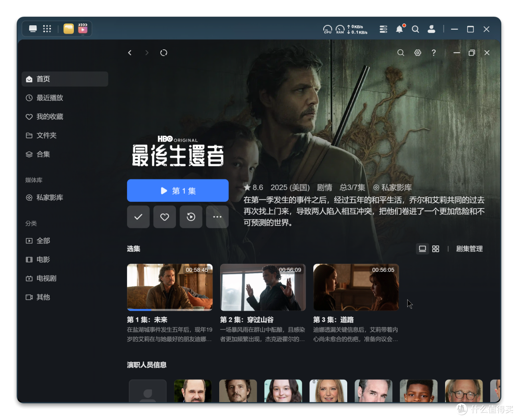Open the placeholder cast member avatar
Viewport: 518px width, 420px height.
coord(148,391)
